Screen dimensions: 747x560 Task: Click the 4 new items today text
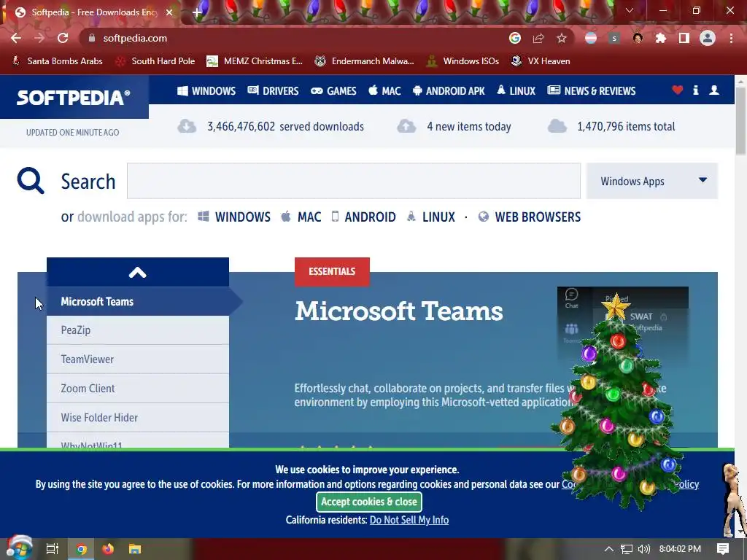(x=469, y=127)
